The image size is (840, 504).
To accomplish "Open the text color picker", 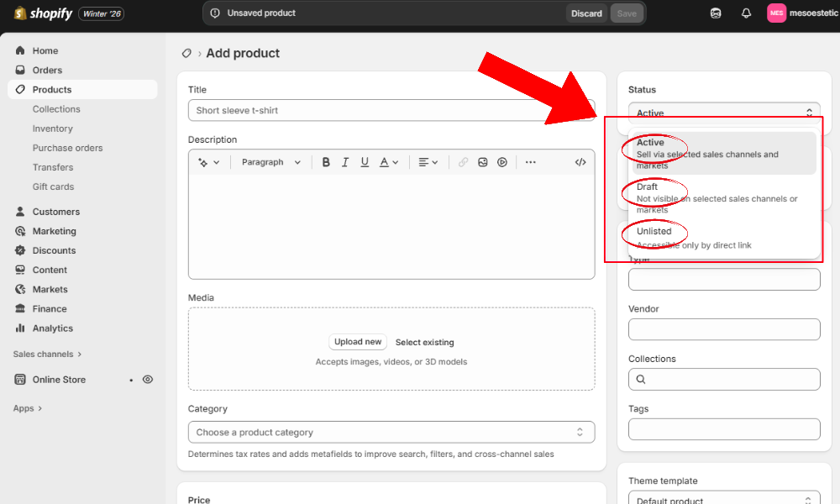I will tap(383, 162).
